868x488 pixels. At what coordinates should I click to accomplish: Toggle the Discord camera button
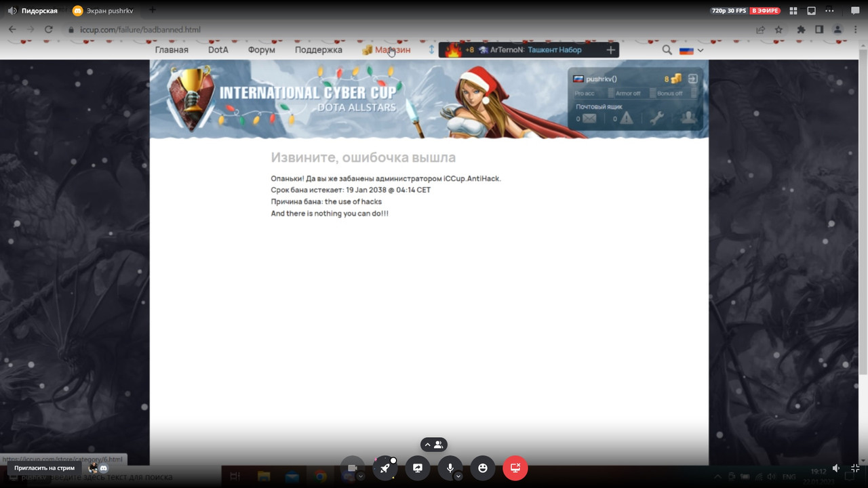tap(352, 468)
